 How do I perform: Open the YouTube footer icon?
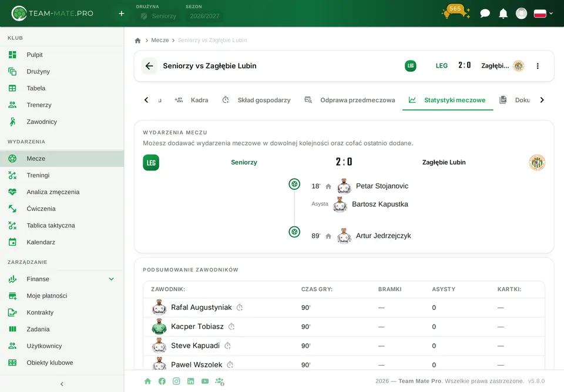pos(205,381)
